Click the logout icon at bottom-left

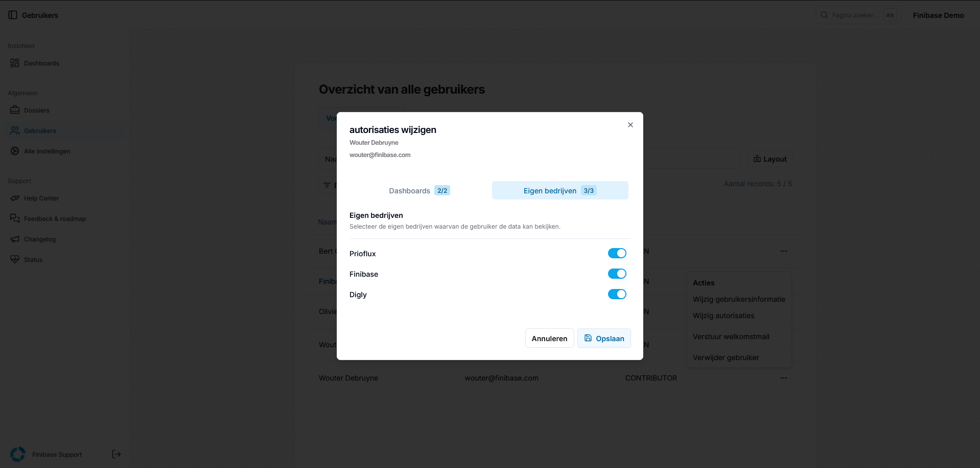pyautogui.click(x=116, y=454)
